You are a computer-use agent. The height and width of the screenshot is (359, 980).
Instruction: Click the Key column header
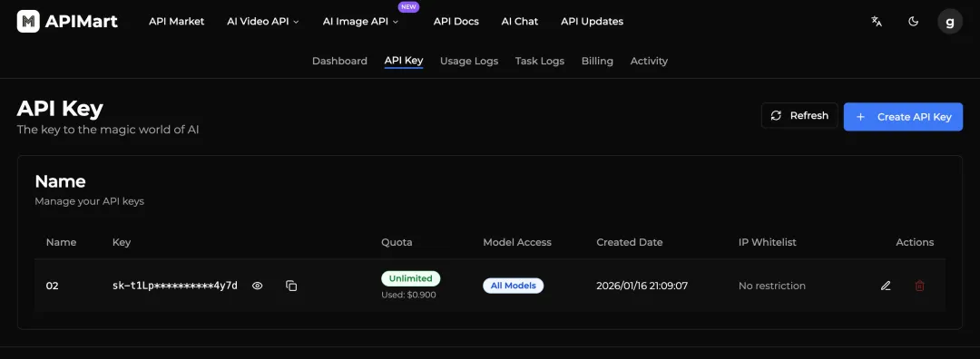pyautogui.click(x=122, y=242)
